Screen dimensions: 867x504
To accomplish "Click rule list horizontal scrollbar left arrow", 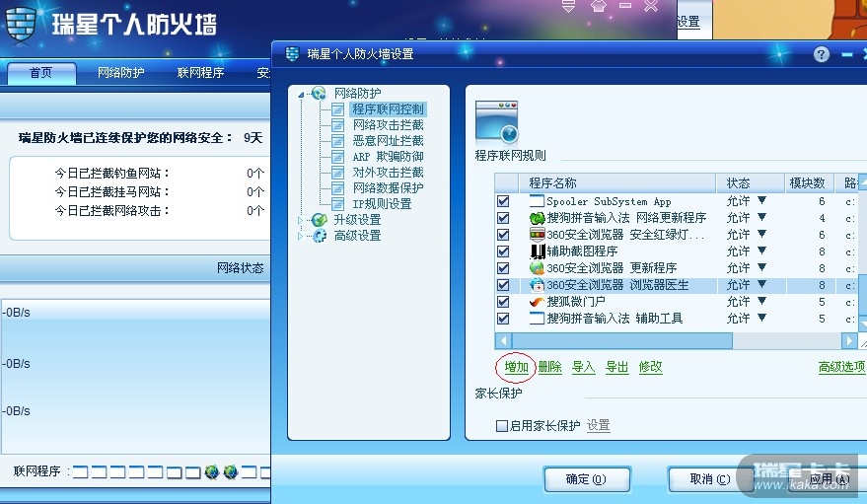I will (503, 341).
